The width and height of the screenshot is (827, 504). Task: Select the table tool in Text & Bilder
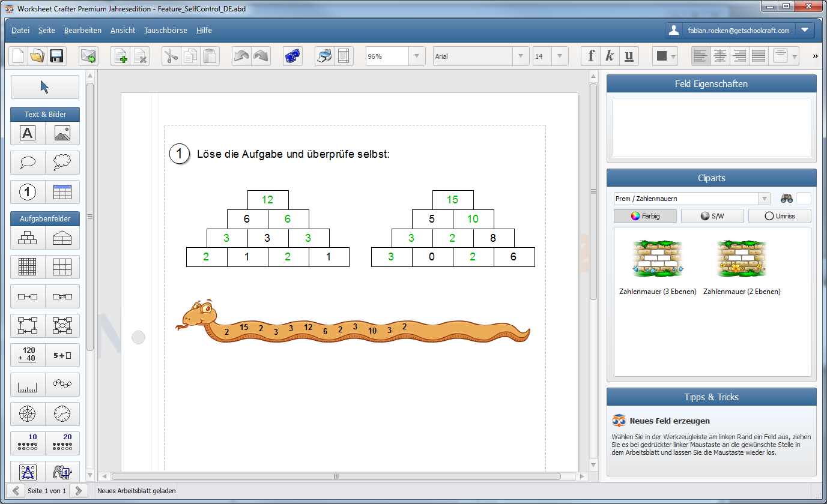(62, 192)
